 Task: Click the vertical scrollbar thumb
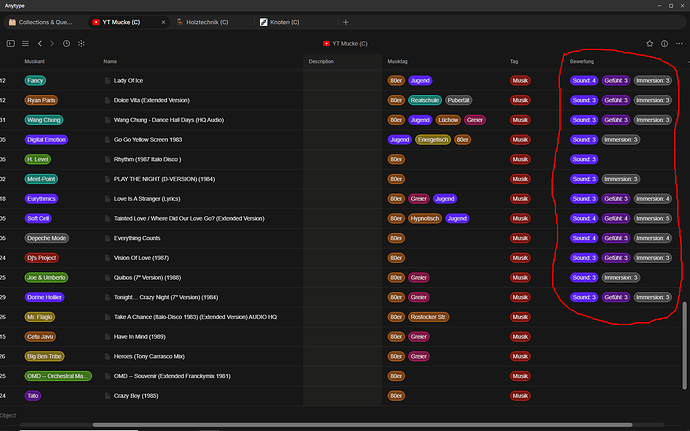point(684,346)
